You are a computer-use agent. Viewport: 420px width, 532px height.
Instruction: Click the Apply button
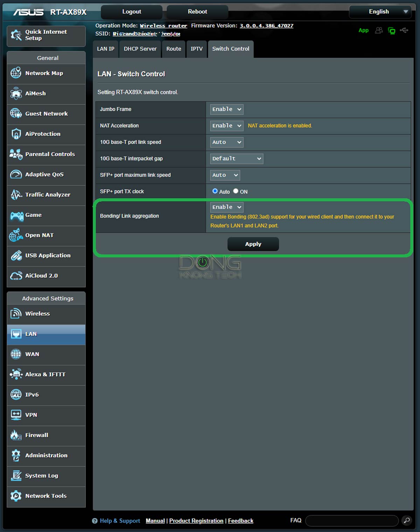click(x=253, y=244)
